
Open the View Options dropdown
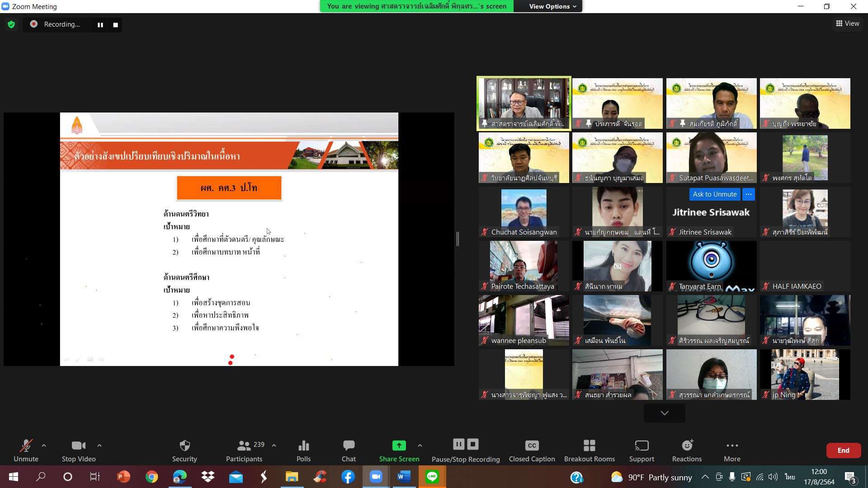pos(552,6)
